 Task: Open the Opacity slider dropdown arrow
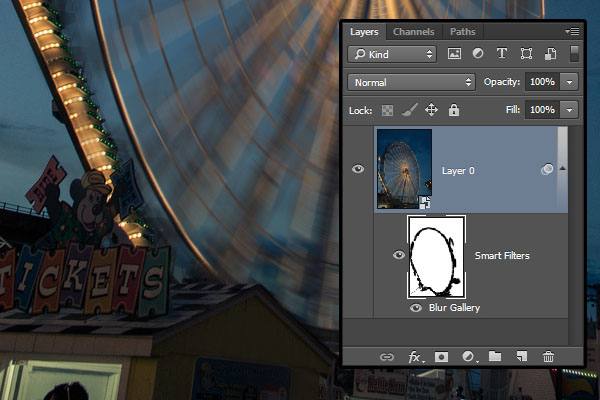(x=569, y=82)
